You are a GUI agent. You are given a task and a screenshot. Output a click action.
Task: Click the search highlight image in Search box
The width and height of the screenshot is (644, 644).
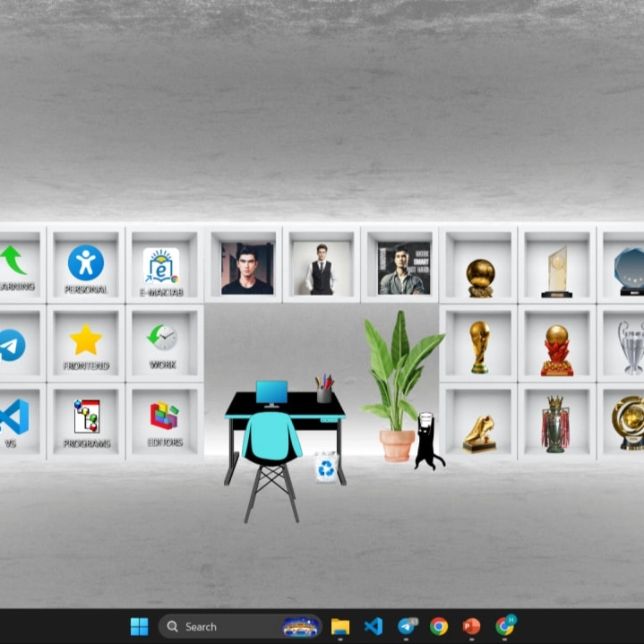[x=301, y=626]
